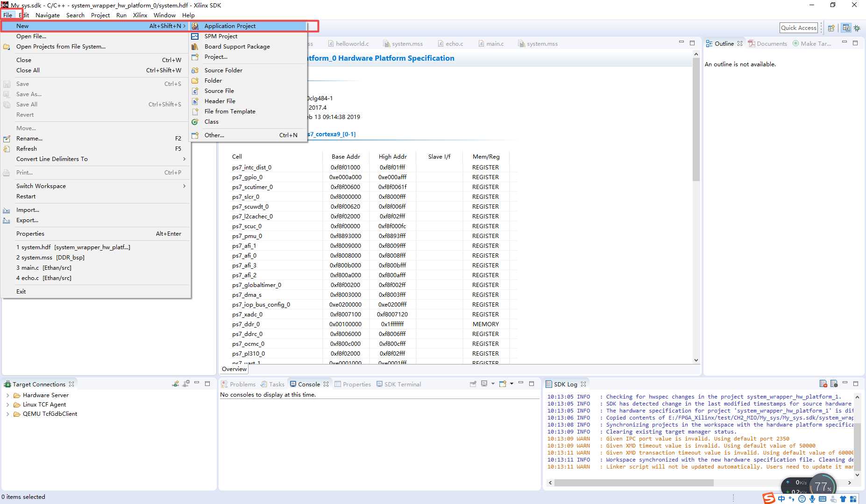
Task: Select the Overview tab below the editor
Action: (x=234, y=369)
